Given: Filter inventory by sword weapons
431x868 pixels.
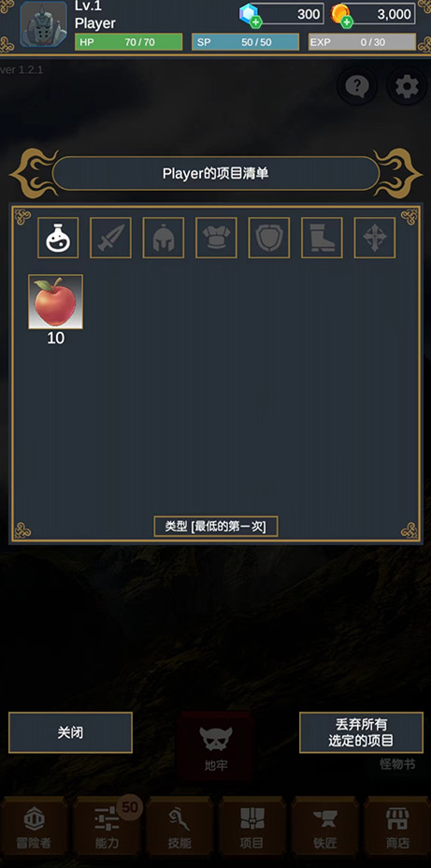Looking at the screenshot, I should (x=110, y=238).
